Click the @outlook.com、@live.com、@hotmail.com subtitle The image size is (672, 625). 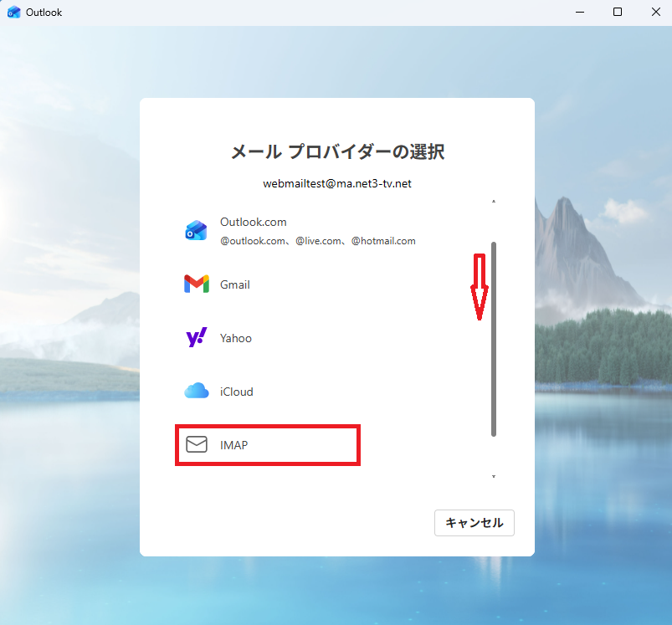pos(317,241)
